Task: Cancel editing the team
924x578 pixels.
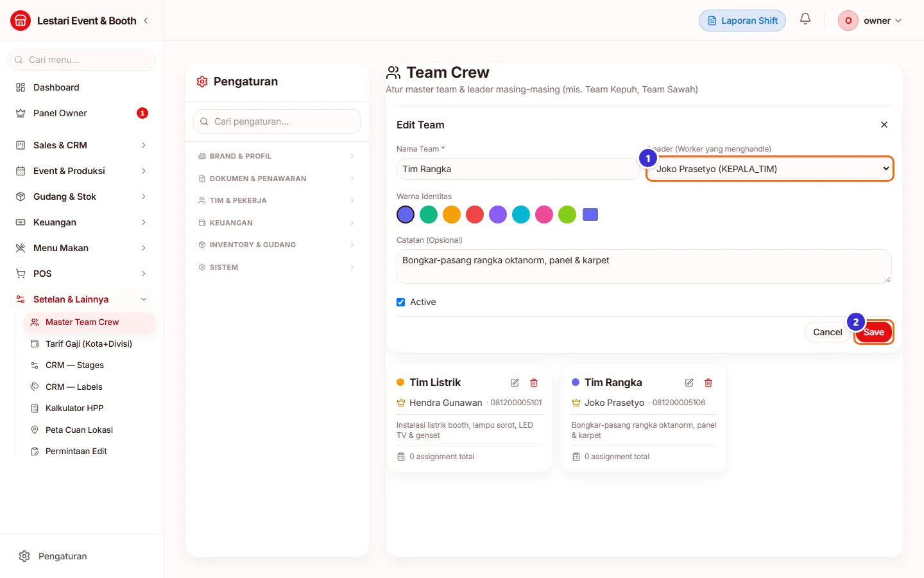Action: [x=827, y=332]
